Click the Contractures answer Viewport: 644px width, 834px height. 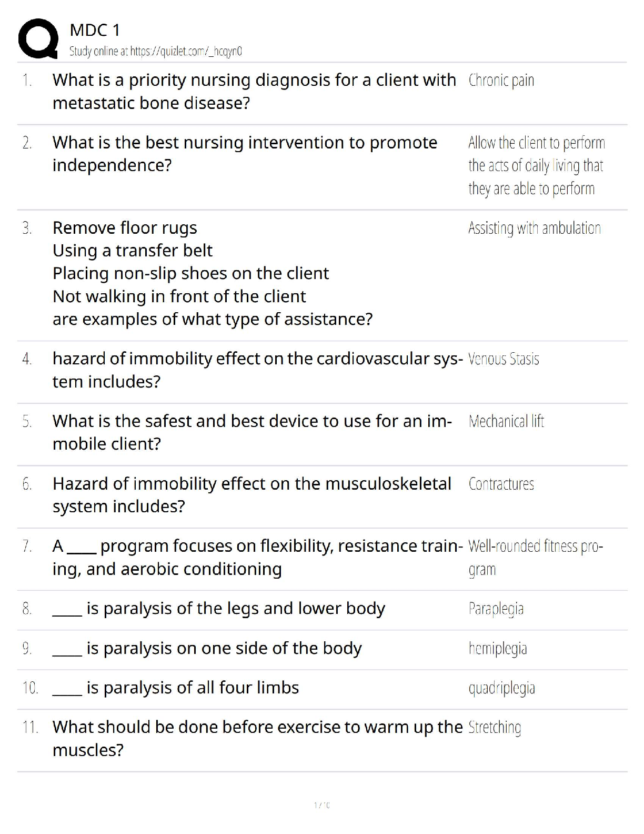pos(501,484)
